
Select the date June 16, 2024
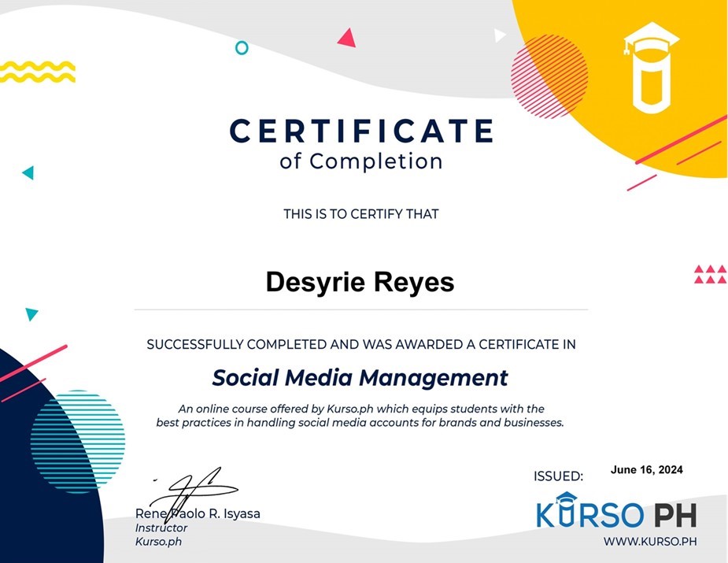(x=646, y=469)
